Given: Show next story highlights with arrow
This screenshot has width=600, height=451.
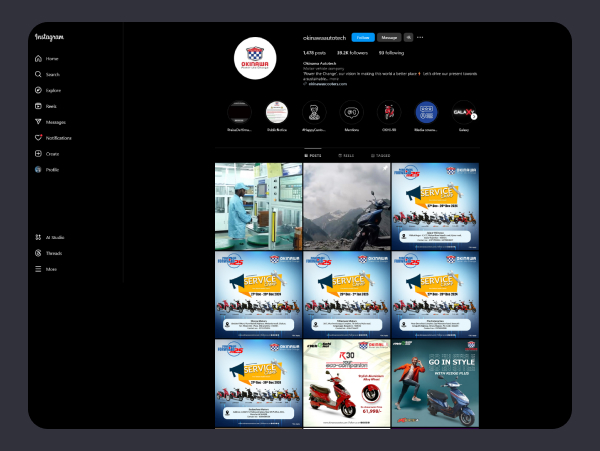Looking at the screenshot, I should (x=474, y=114).
